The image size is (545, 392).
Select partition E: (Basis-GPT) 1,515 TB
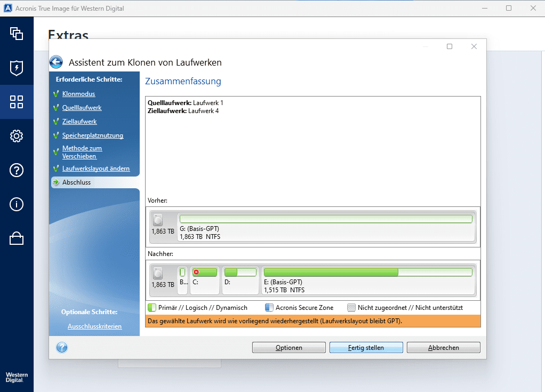click(368, 280)
